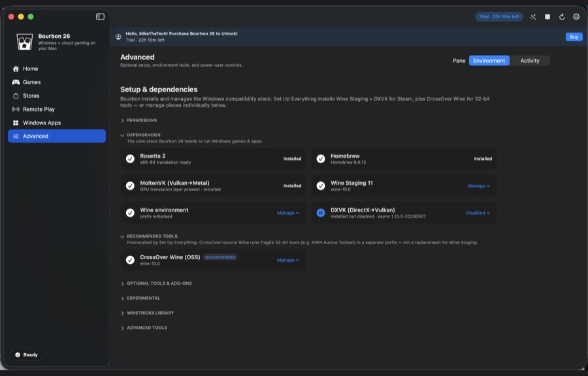Open CrossOver Wine Manage dropdown
This screenshot has width=588, height=376.
pyautogui.click(x=288, y=260)
